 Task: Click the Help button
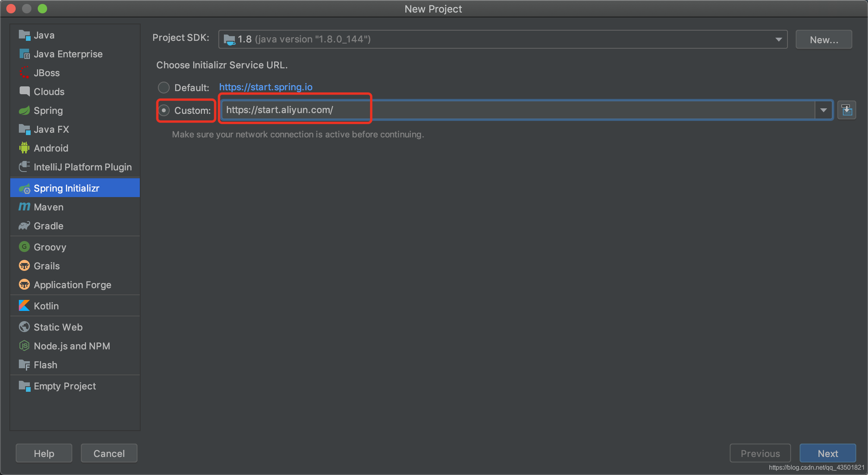point(44,453)
